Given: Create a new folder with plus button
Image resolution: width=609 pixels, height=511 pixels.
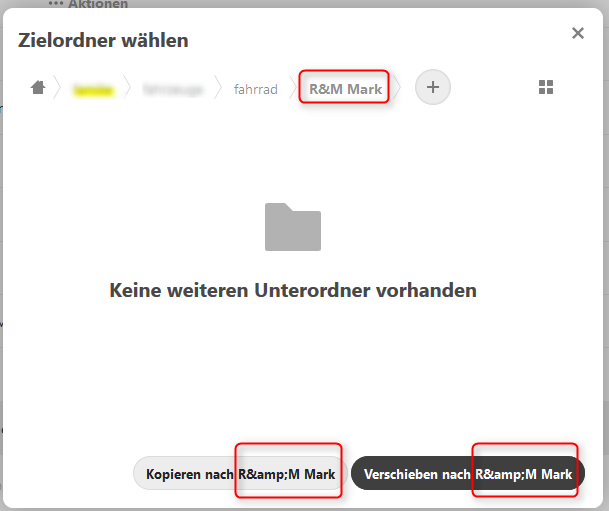Looking at the screenshot, I should click(x=433, y=87).
